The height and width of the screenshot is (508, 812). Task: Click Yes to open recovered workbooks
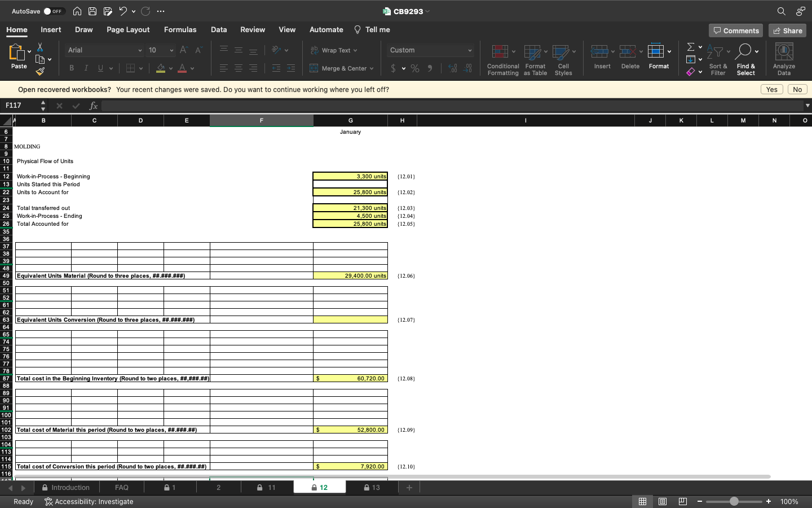pos(771,89)
